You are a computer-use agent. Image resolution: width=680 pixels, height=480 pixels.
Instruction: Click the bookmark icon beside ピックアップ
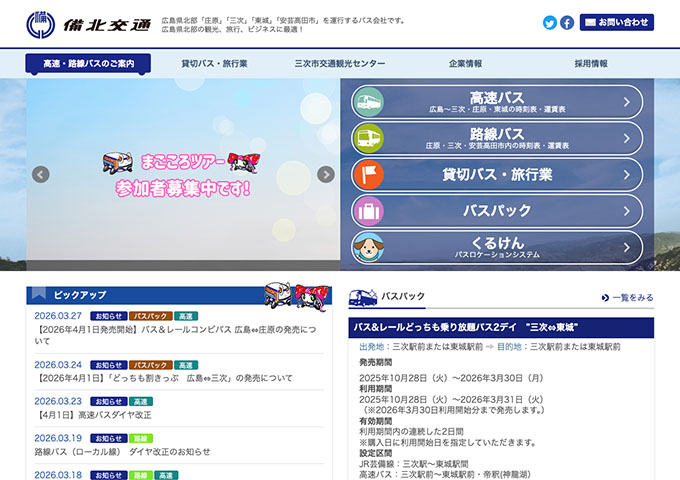39,293
